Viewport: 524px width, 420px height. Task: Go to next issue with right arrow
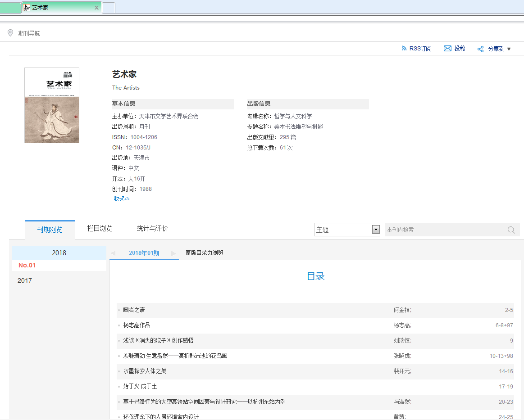coord(173,253)
